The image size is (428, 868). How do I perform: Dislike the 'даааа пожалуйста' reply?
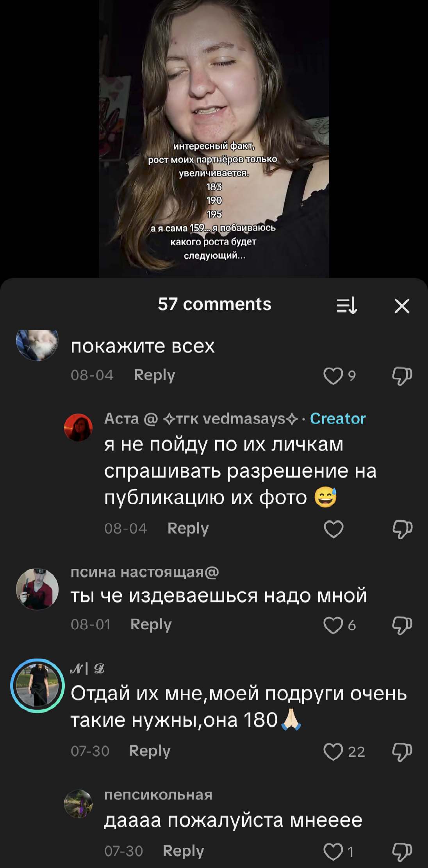click(x=402, y=852)
